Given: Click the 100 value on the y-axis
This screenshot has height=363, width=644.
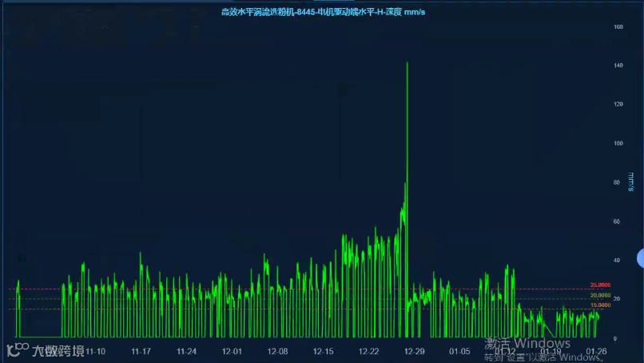Looking at the screenshot, I should tap(618, 143).
